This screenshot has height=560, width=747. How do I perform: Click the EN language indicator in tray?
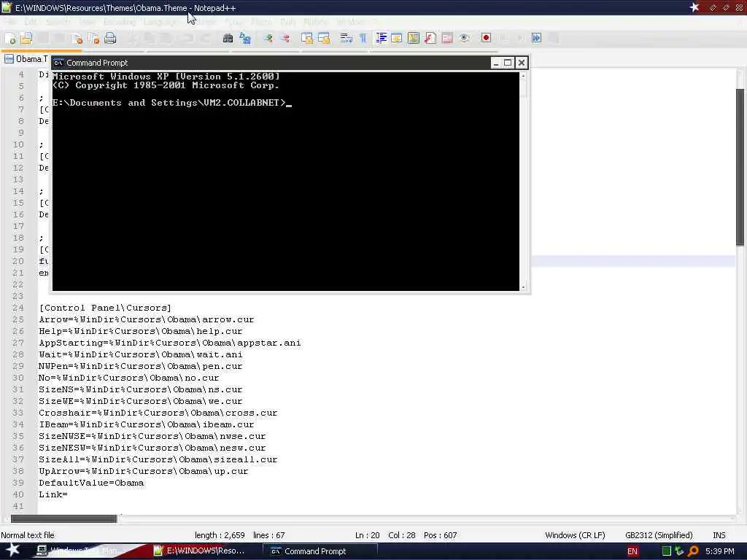[x=632, y=551]
